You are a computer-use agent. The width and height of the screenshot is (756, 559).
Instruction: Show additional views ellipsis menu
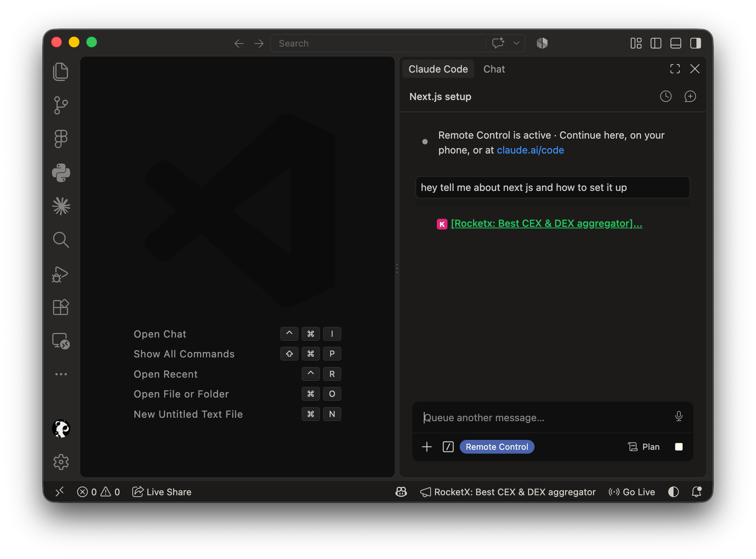click(x=61, y=374)
